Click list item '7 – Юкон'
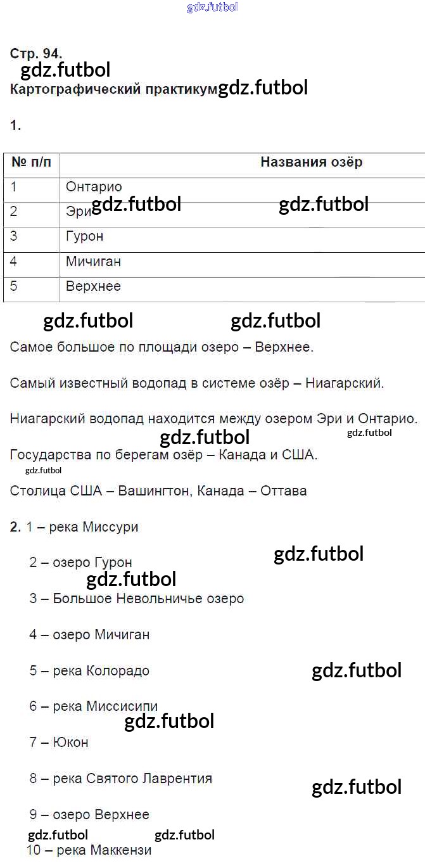This screenshot has height=868, width=425. 59,742
